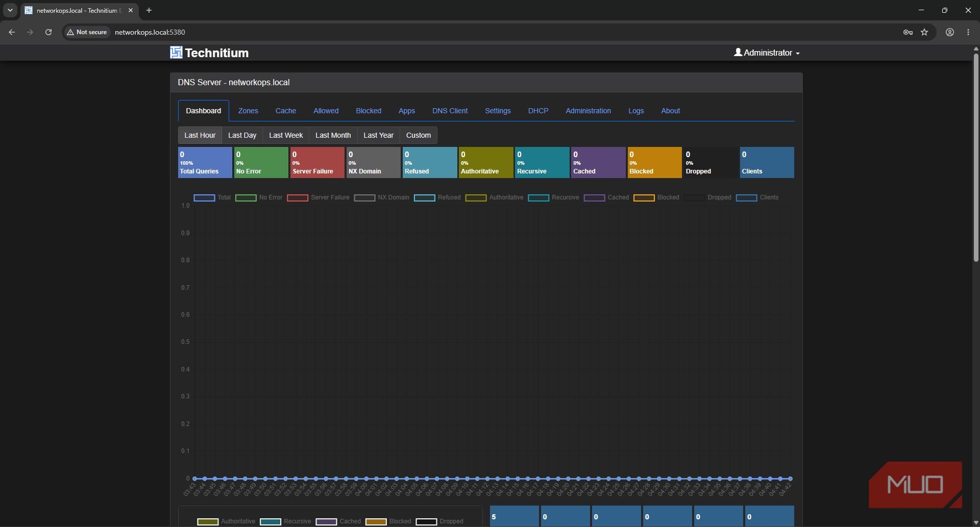Toggle the No Error series in legend
Viewport: 980px width, 527px height.
(259, 197)
